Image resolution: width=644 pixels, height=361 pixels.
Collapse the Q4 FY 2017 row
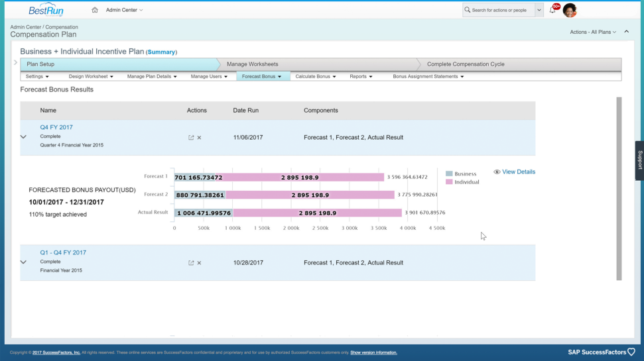[23, 136]
